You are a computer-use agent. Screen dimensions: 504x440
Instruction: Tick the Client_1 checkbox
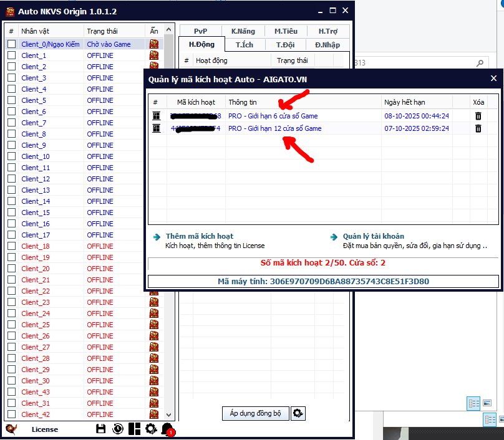(x=12, y=55)
